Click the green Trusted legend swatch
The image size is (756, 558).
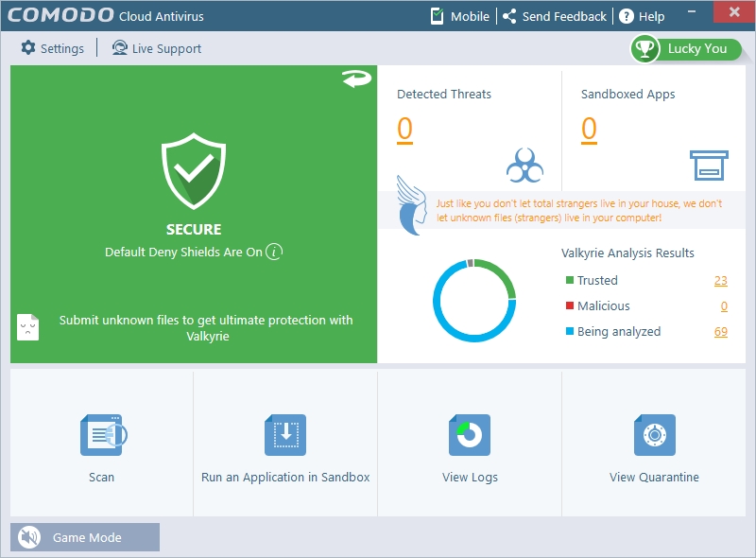click(x=570, y=280)
